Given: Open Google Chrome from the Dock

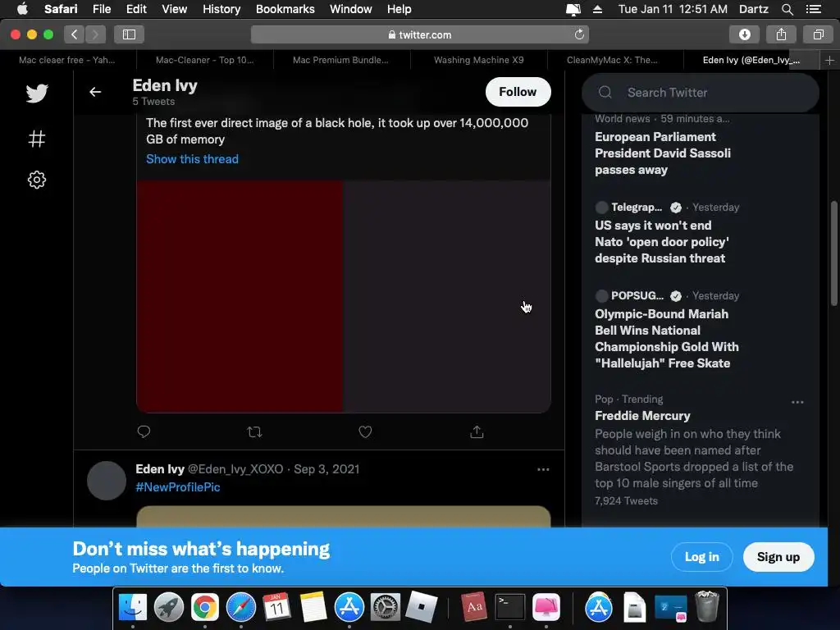Looking at the screenshot, I should pyautogui.click(x=205, y=607).
